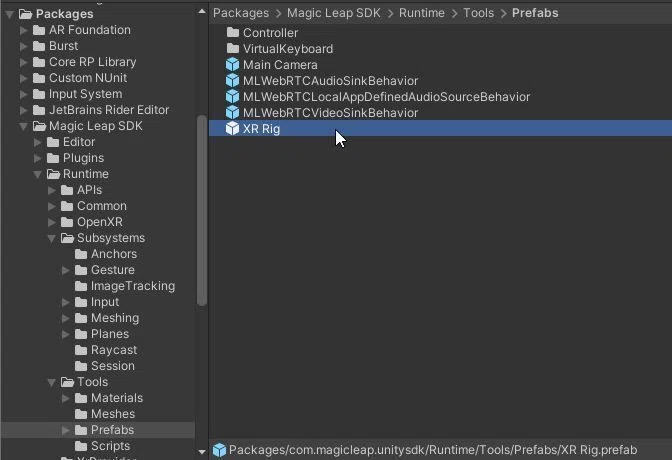Select the Meshing folder in tree

(x=115, y=318)
